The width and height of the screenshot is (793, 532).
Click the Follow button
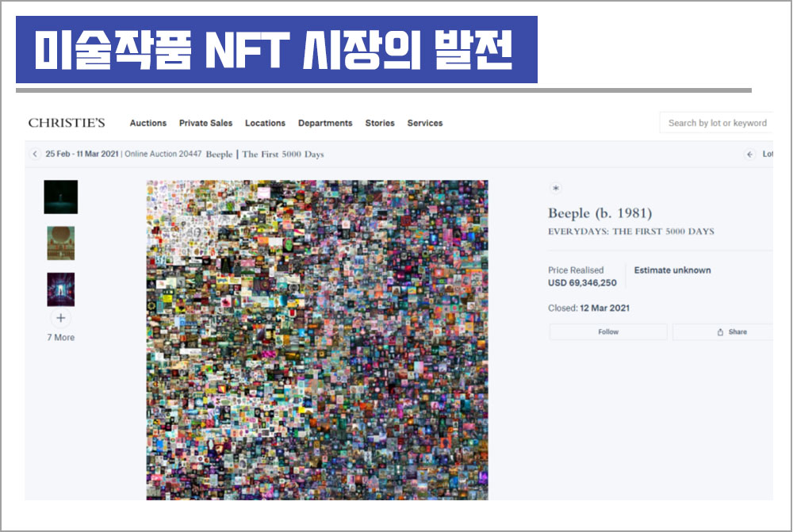tap(608, 331)
